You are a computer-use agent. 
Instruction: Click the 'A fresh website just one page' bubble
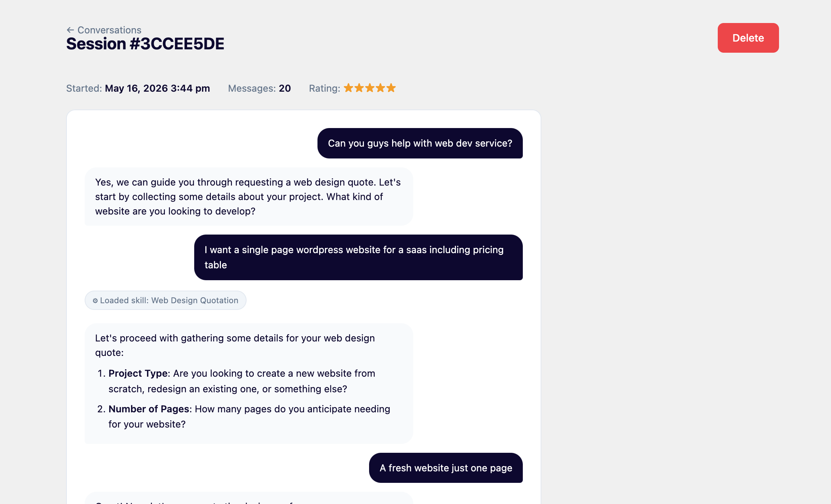tap(446, 468)
